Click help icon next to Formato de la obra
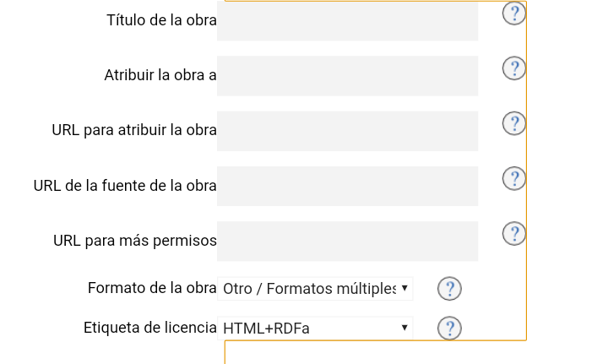The image size is (608, 364). pos(449,289)
